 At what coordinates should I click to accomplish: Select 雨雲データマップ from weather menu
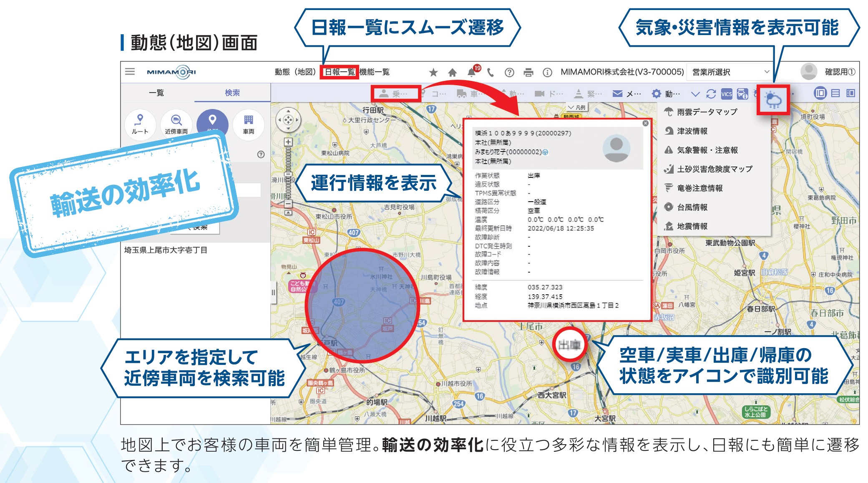coord(707,112)
